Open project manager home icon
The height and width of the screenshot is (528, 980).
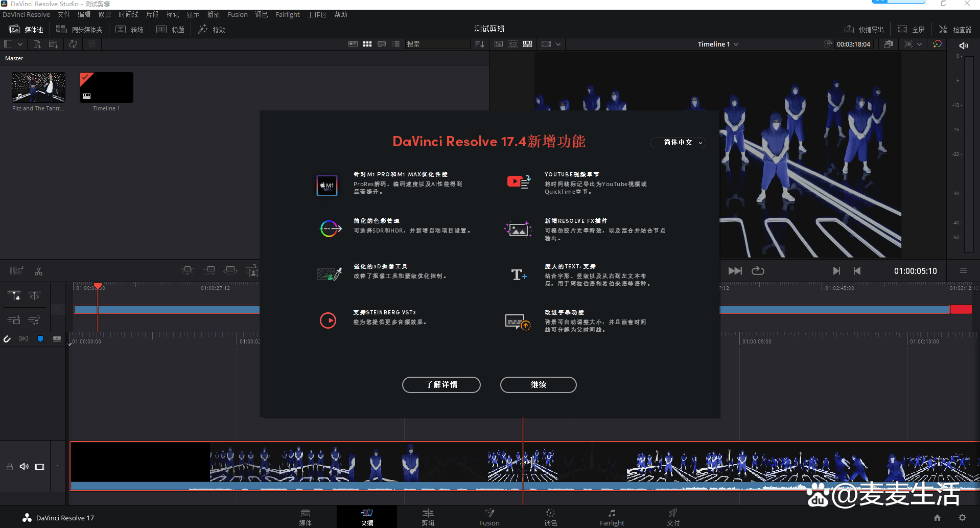[937, 518]
